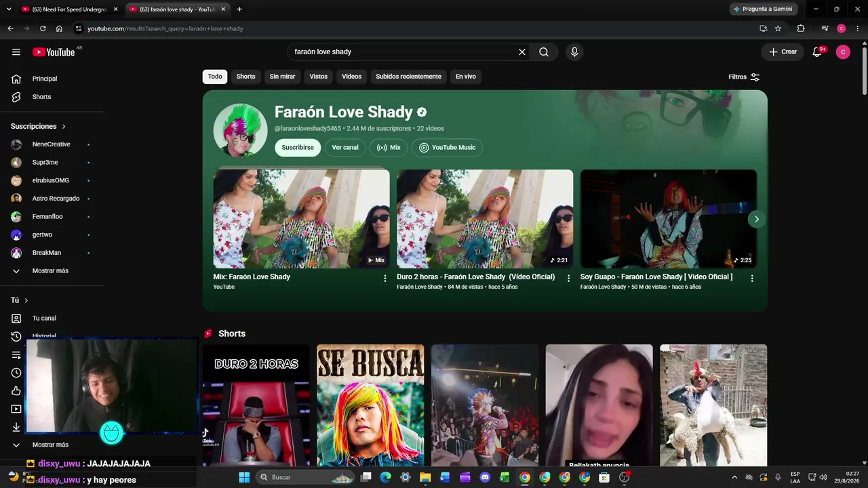Select the Todo filter chip
This screenshot has width=868, height=488.
[x=215, y=77]
